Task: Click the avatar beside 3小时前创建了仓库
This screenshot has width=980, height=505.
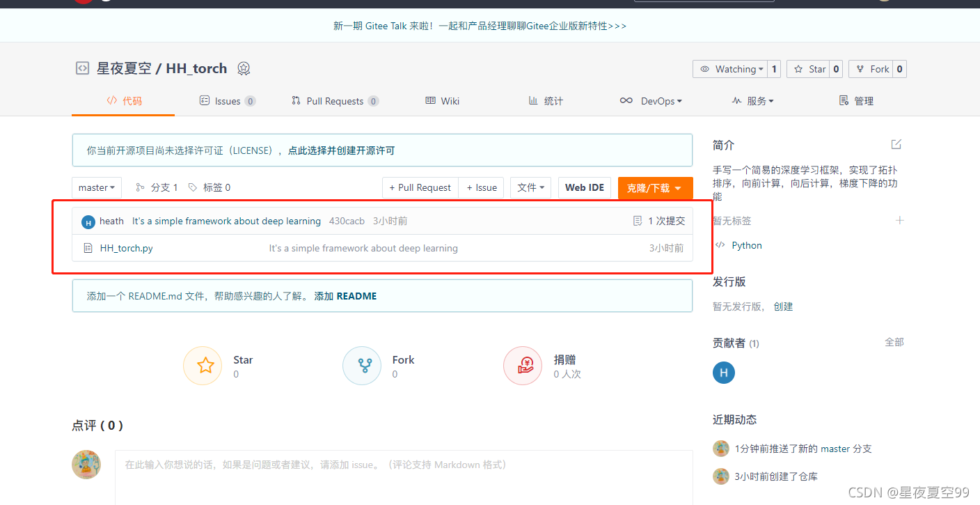Action: point(721,476)
